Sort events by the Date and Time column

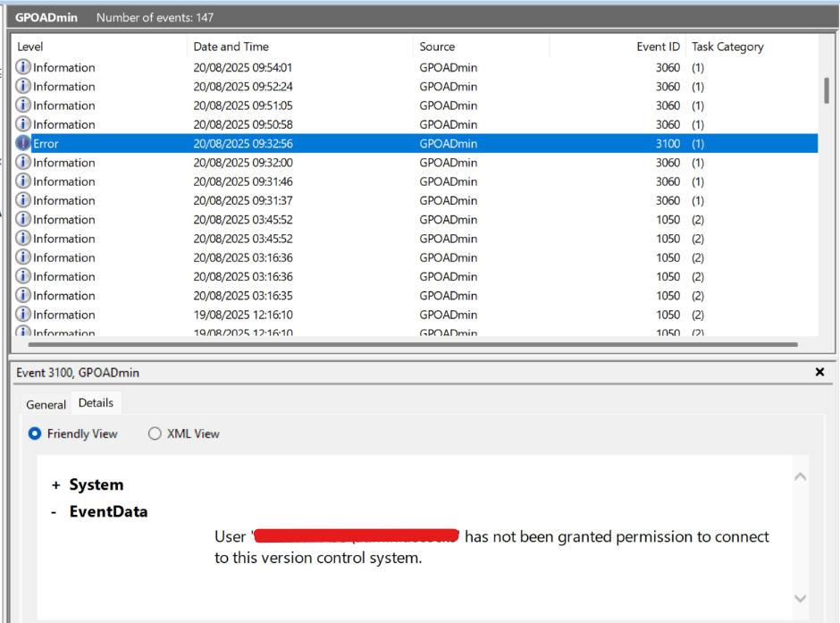232,46
